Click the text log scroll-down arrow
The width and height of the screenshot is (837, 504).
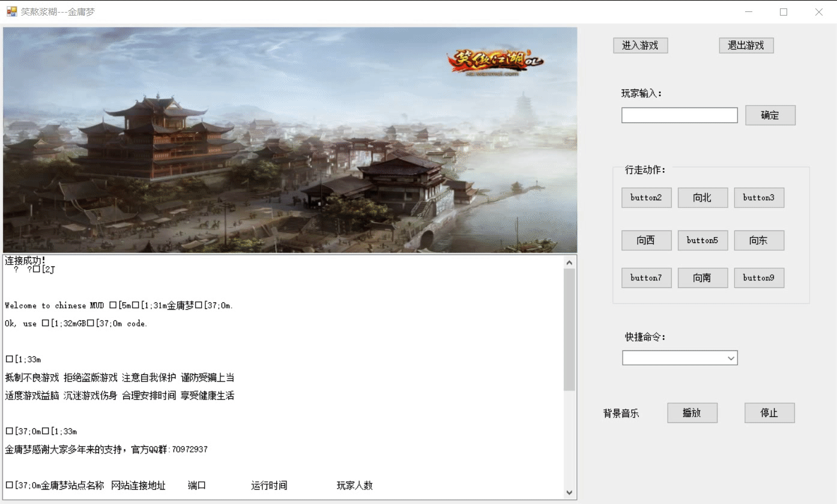click(x=569, y=493)
